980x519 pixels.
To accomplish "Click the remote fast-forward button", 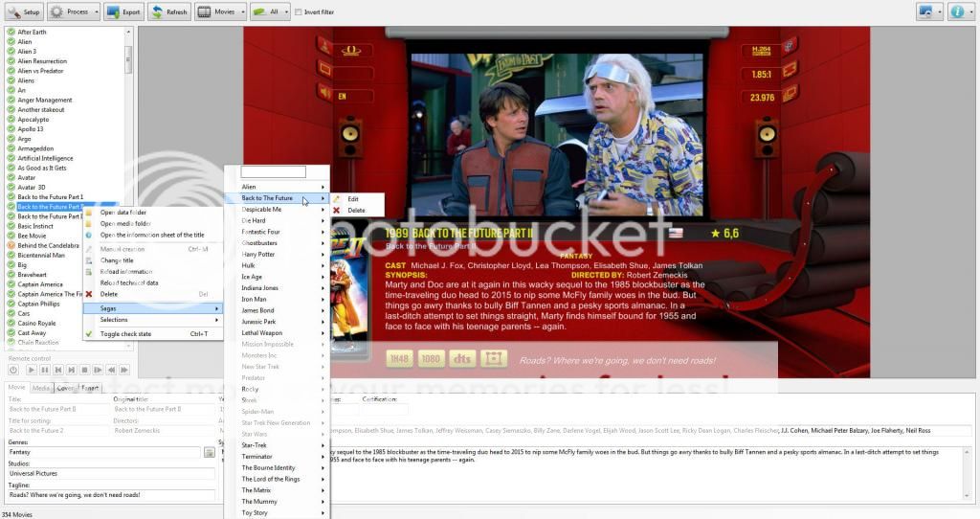I will click(x=125, y=371).
